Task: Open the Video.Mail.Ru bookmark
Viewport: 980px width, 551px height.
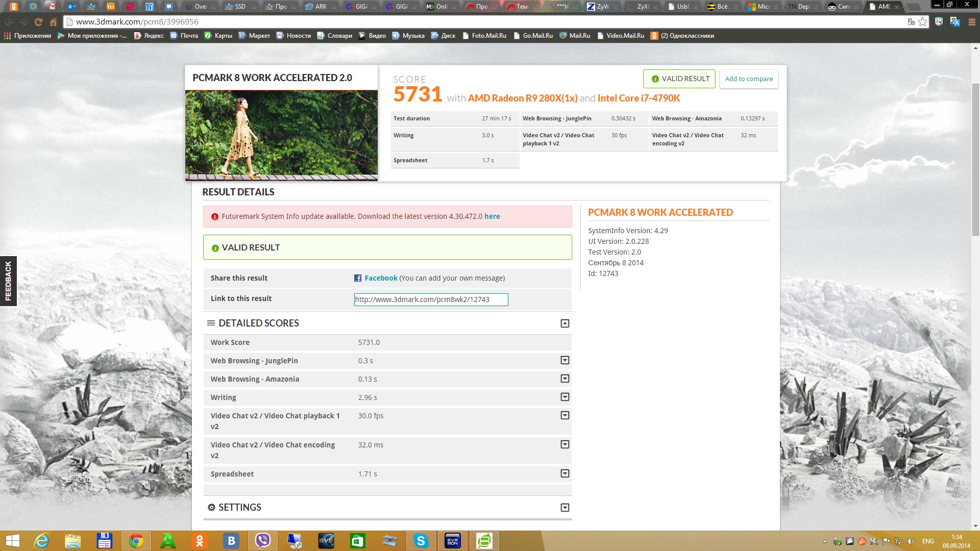Action: [621, 36]
